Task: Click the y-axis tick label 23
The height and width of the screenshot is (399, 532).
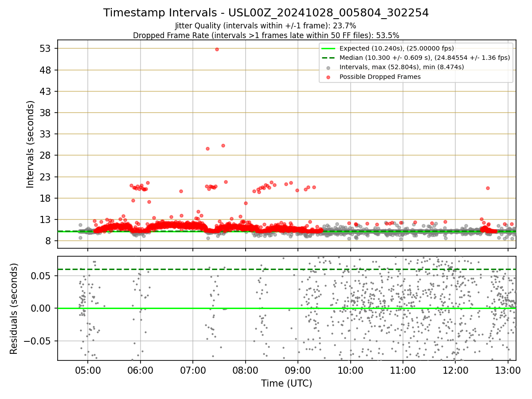Action: [46, 177]
